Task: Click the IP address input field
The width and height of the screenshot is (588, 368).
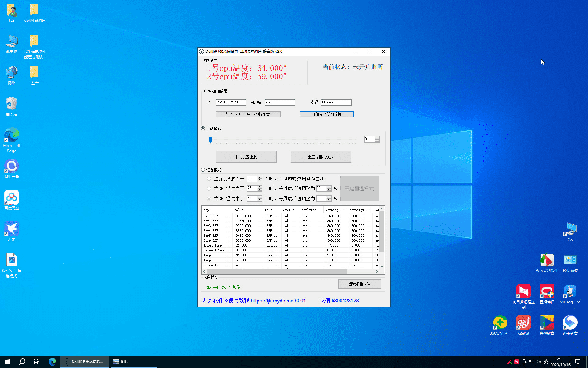Action: tap(230, 102)
